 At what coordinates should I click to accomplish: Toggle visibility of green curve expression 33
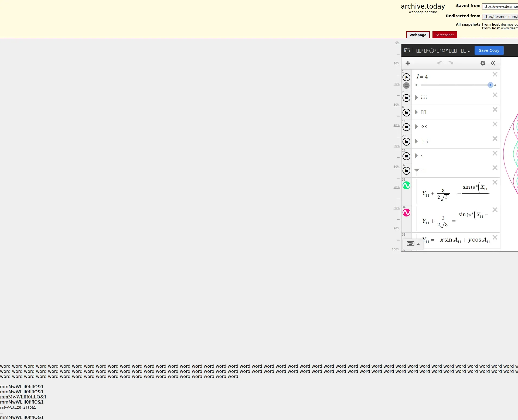406,185
